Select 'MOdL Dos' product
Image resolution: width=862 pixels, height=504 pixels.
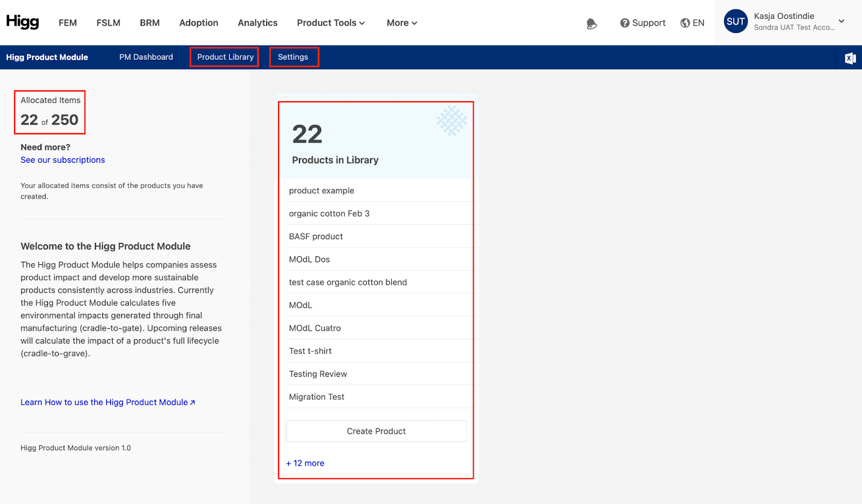pyautogui.click(x=376, y=259)
